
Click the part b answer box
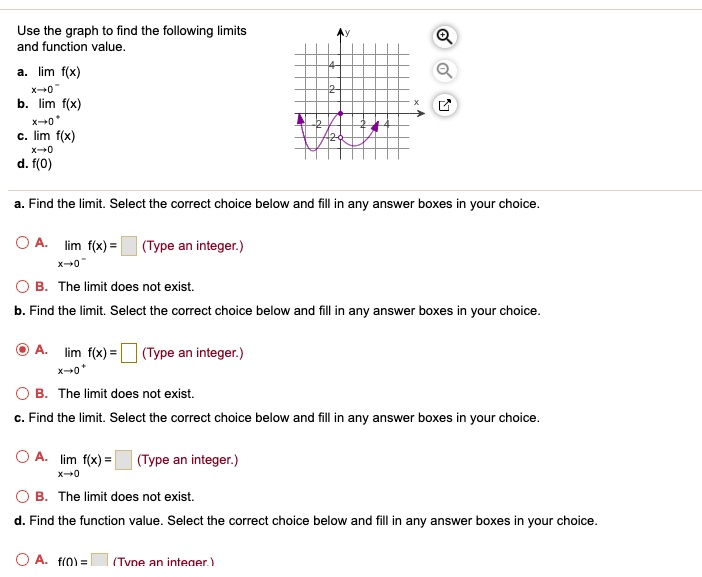pyautogui.click(x=129, y=353)
